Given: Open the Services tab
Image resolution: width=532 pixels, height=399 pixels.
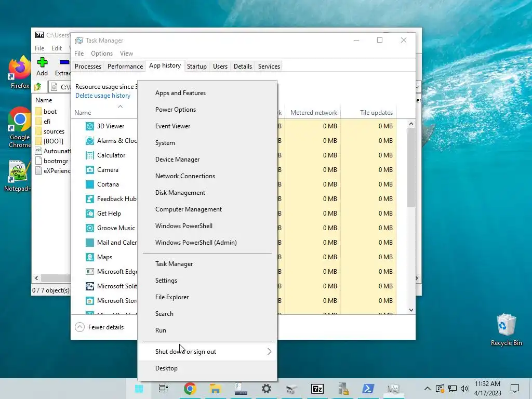Looking at the screenshot, I should (x=269, y=66).
